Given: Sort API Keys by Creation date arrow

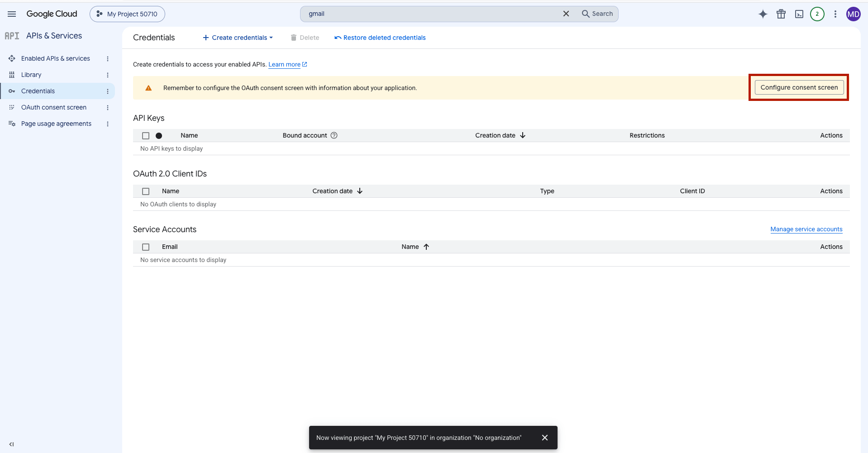Looking at the screenshot, I should coord(523,135).
